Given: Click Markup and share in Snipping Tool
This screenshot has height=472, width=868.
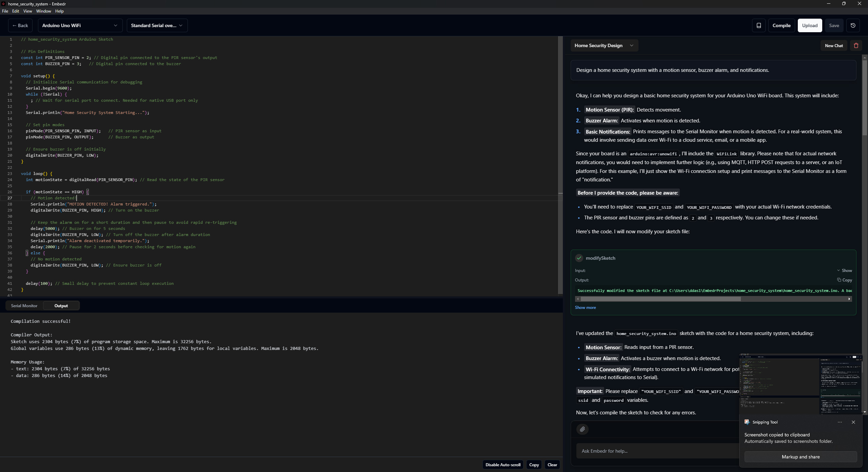Looking at the screenshot, I should click(801, 457).
